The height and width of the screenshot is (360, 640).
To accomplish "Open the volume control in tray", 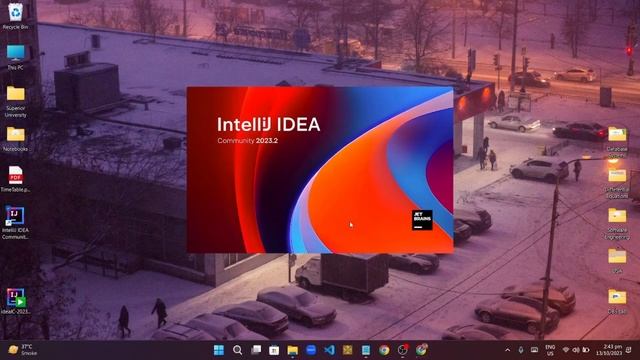I will tap(576, 350).
